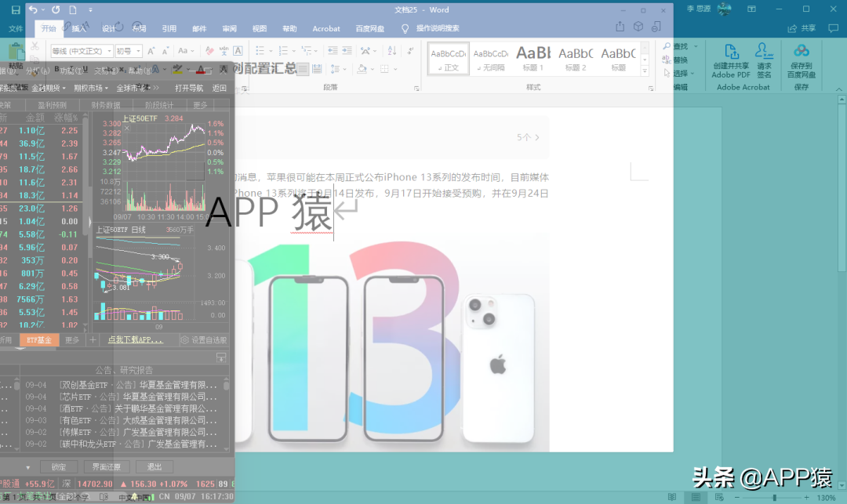Select the 标题 1 style thumbnail
The width and height of the screenshot is (847, 504).
[x=533, y=58]
